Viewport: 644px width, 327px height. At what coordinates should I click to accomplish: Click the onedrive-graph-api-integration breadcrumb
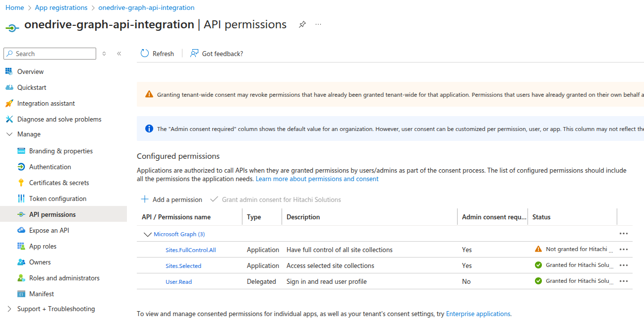pyautogui.click(x=146, y=7)
